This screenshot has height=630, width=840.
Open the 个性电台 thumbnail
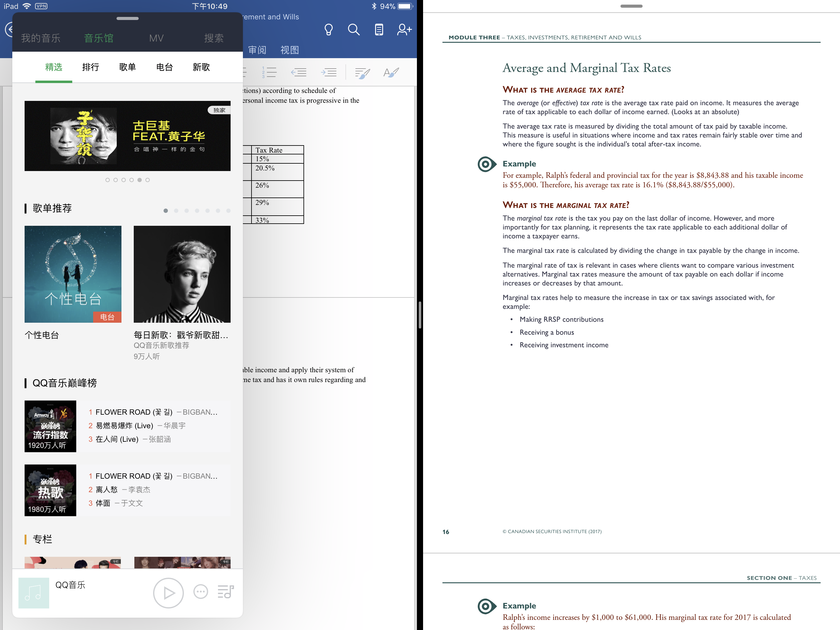click(x=73, y=274)
